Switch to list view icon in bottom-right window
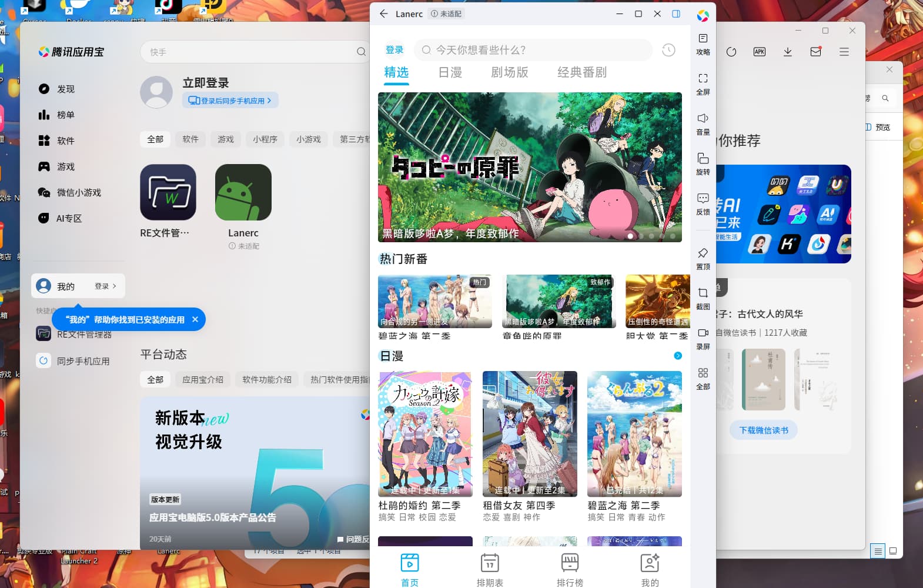 (878, 551)
